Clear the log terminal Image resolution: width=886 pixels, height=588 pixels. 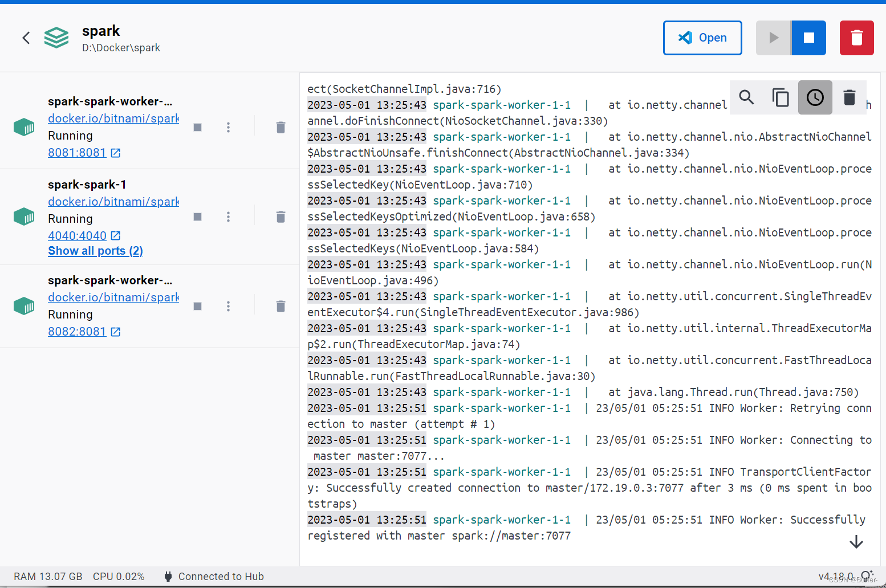[850, 97]
